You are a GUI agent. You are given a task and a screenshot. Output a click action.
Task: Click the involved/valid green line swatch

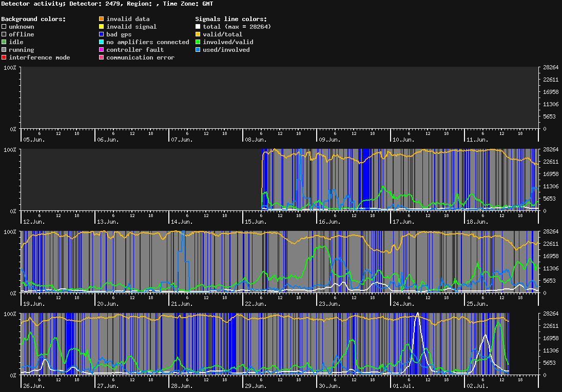point(198,42)
